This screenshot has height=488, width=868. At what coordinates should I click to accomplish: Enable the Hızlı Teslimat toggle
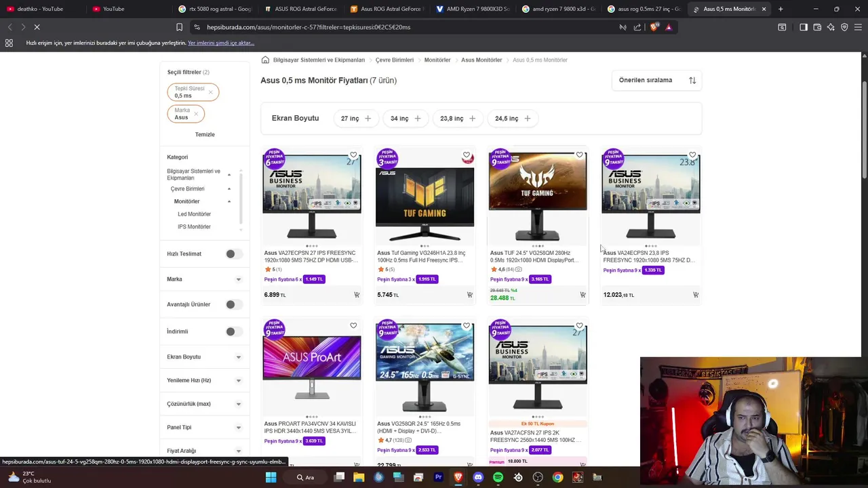233,253
